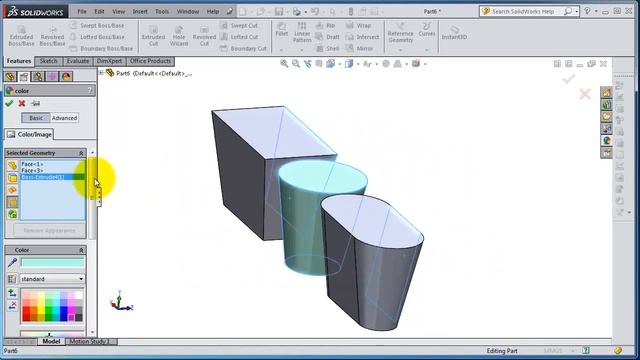
Task: Pick the pure red swatch
Action: tap(26, 311)
